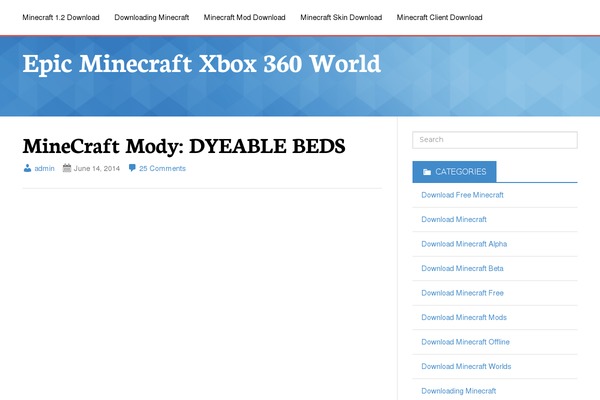Open Minecraft Client Download menu item

click(x=439, y=17)
